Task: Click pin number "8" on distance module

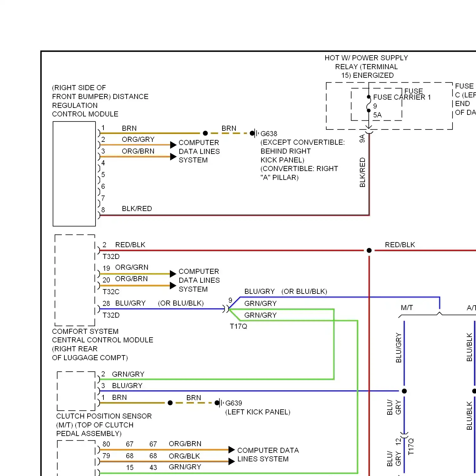Action: (x=103, y=210)
